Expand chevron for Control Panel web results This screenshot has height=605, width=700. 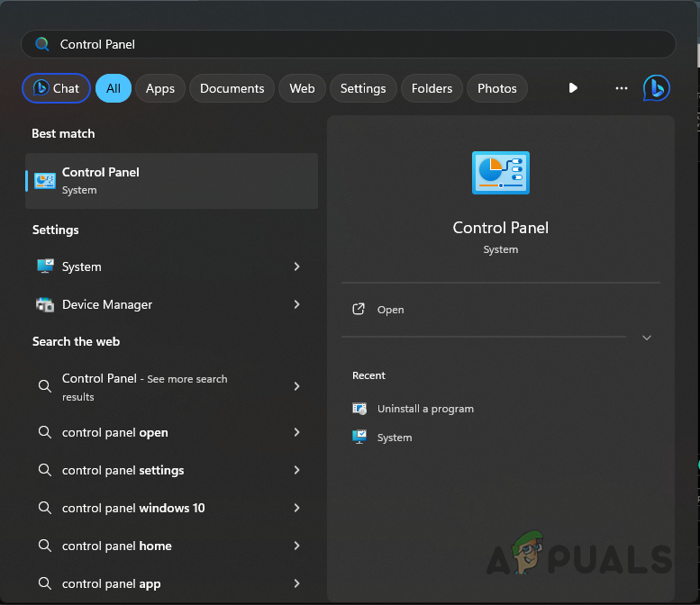(297, 386)
